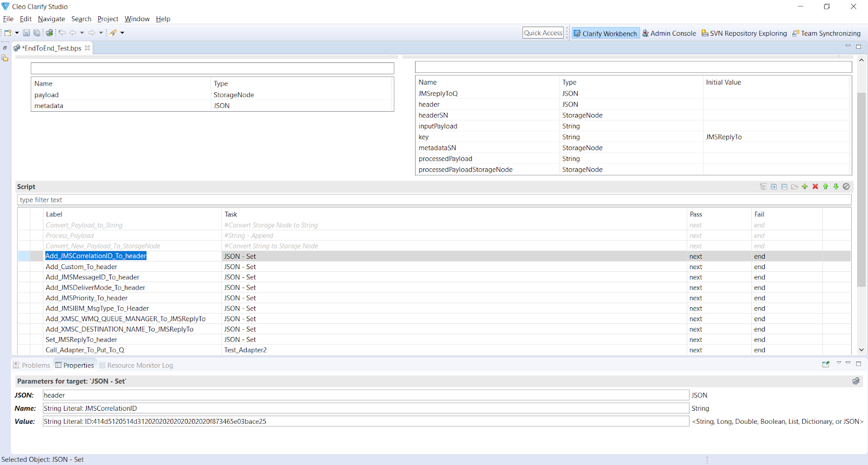Open the Forward history dropdown arrow

(x=101, y=33)
